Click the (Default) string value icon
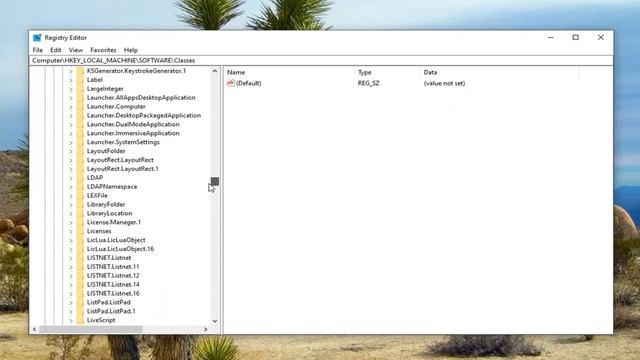This screenshot has width=640, height=360. point(231,83)
